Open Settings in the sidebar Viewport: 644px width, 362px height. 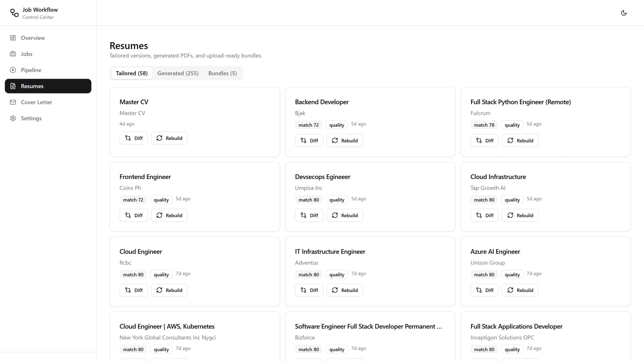click(x=48, y=118)
